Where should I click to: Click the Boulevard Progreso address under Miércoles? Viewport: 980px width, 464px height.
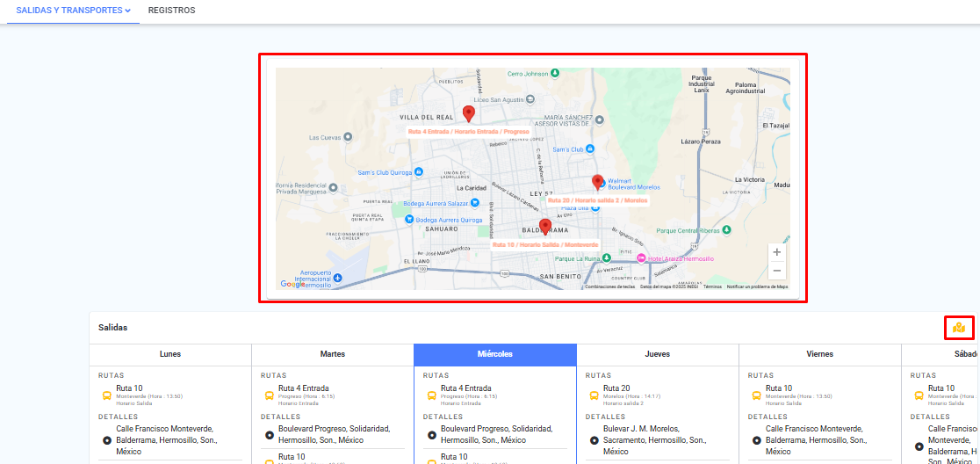pos(497,435)
